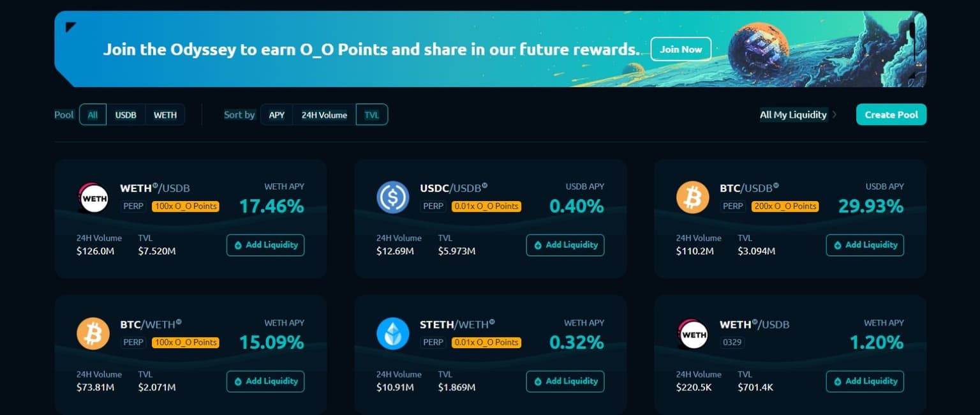Filter pools by All
This screenshot has height=415, width=980.
coord(93,115)
